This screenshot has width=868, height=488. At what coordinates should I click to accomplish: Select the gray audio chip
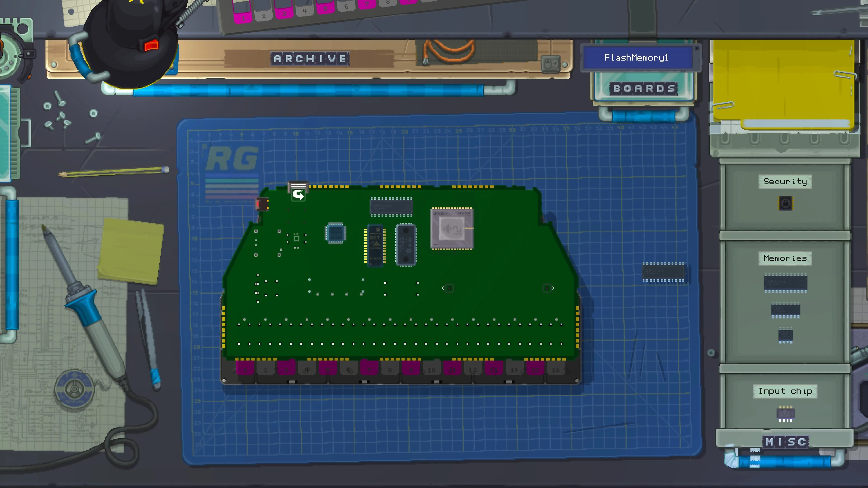pos(452,229)
